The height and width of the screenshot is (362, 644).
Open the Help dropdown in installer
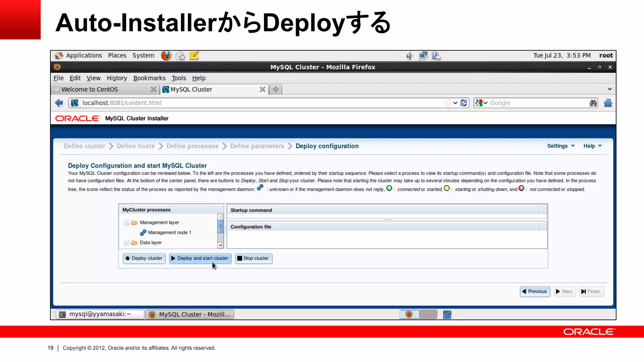592,146
